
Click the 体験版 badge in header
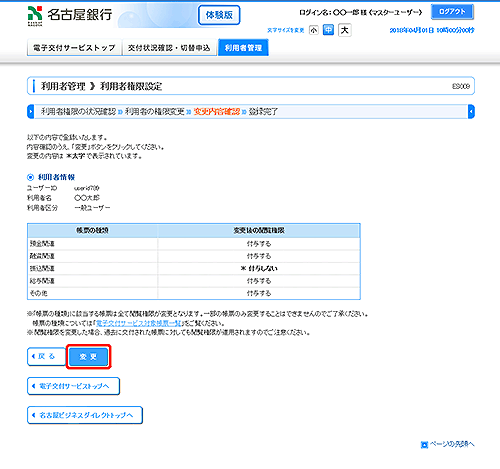pyautogui.click(x=219, y=15)
